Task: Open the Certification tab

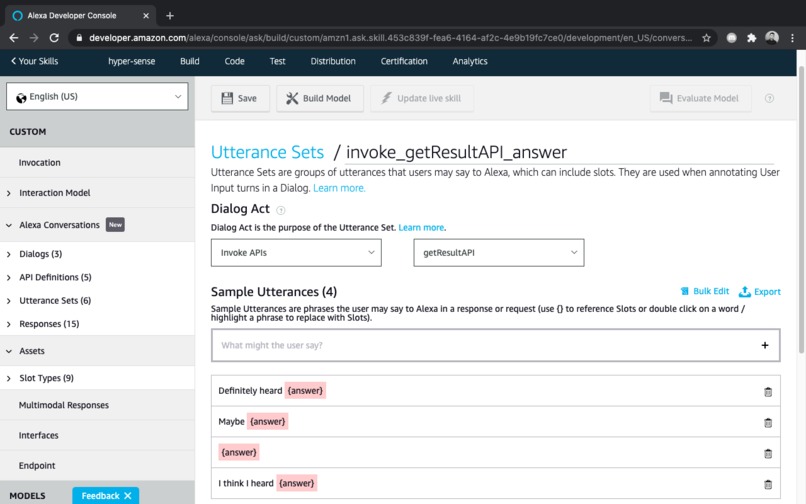Action: coord(404,61)
